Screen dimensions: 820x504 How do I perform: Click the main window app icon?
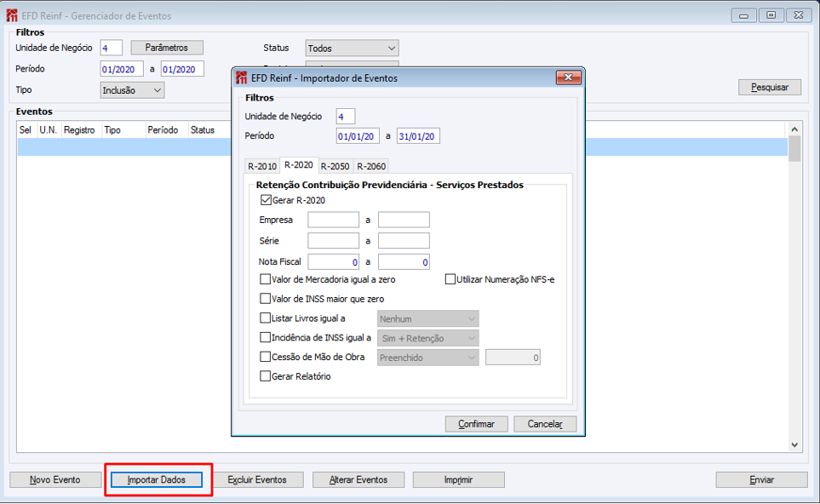[x=12, y=15]
